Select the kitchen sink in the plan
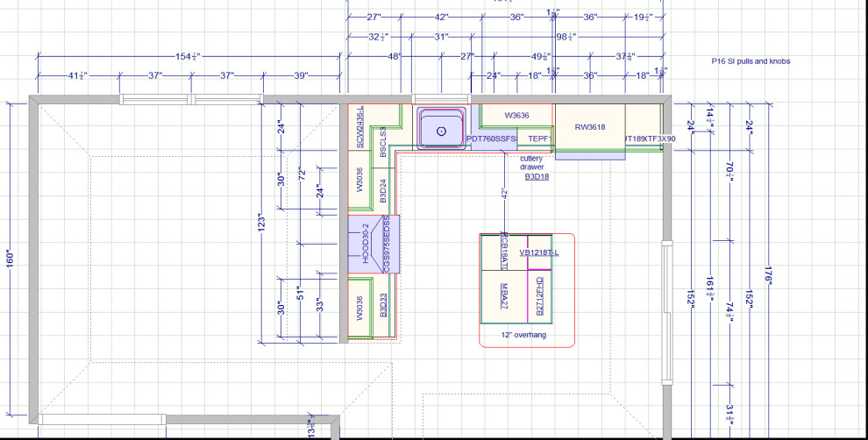 tap(442, 130)
